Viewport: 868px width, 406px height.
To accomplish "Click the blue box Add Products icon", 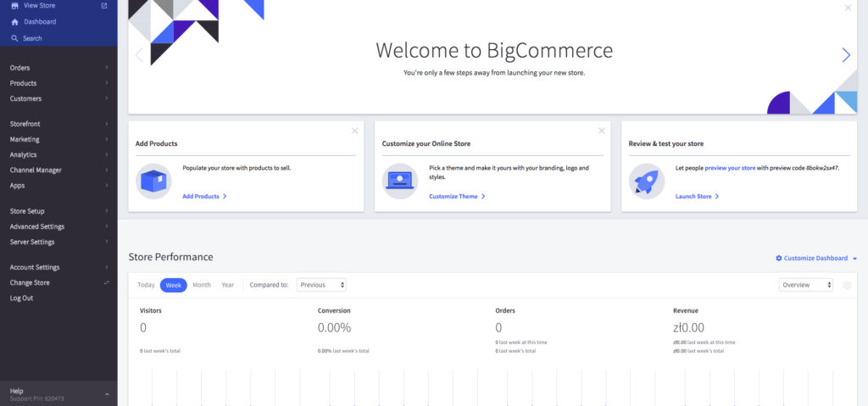I will click(x=153, y=181).
